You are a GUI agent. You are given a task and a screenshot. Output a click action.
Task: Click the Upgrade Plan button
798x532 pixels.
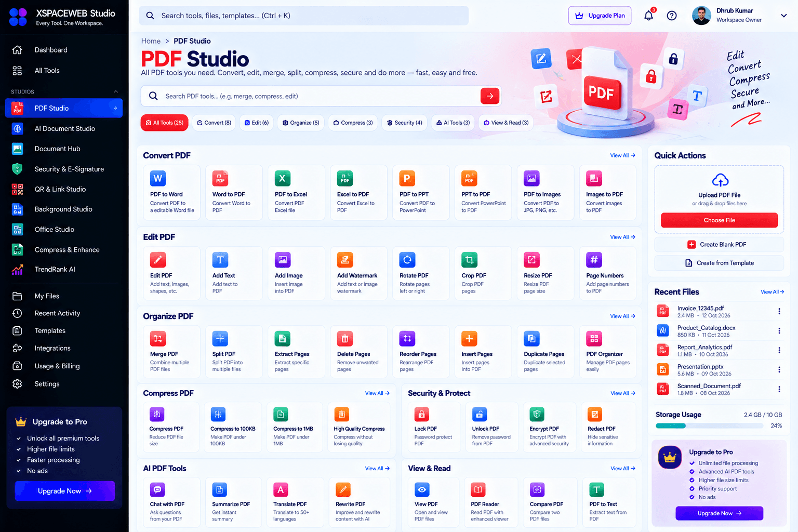(600, 16)
